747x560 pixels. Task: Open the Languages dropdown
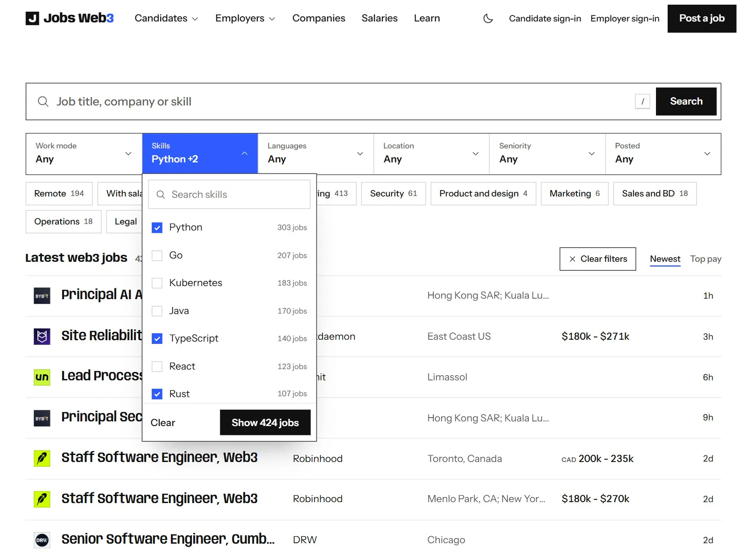pos(316,154)
